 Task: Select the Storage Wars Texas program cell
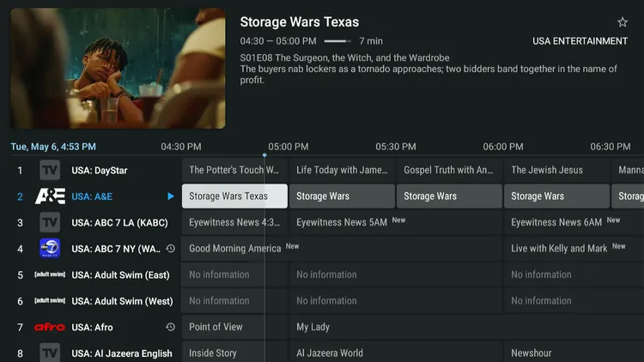pyautogui.click(x=234, y=196)
